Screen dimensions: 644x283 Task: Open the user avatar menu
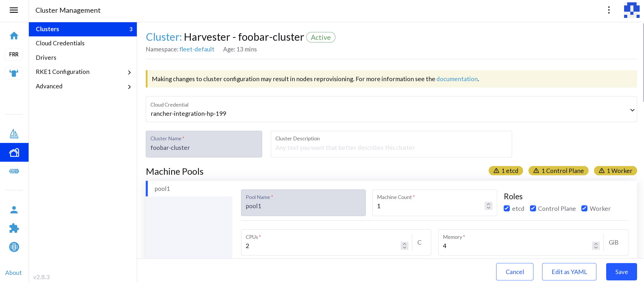point(632,10)
